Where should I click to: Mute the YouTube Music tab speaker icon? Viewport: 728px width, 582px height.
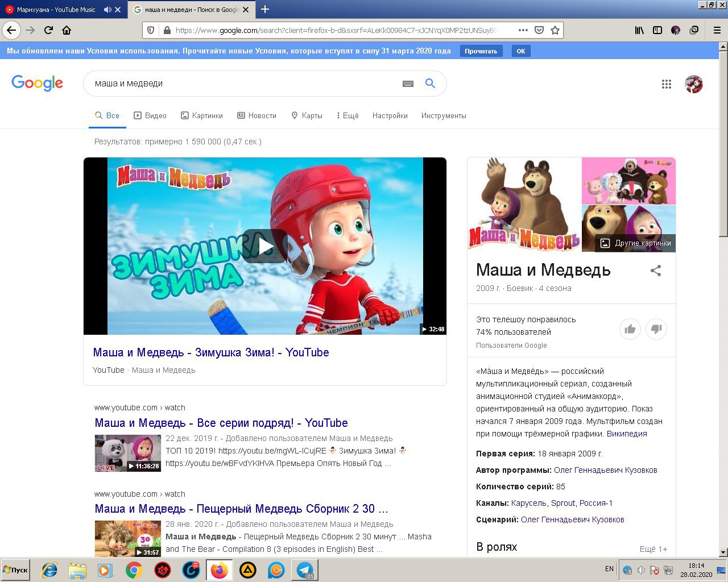click(107, 10)
